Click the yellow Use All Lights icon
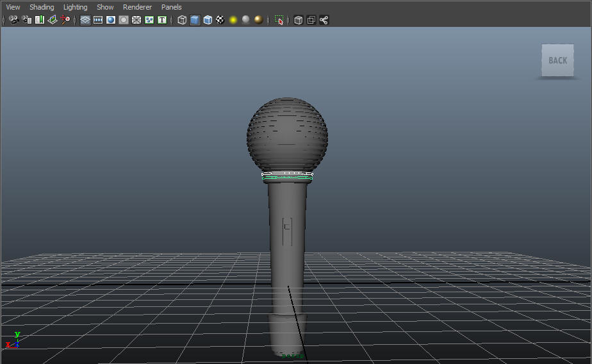The width and height of the screenshot is (592, 364). 233,20
